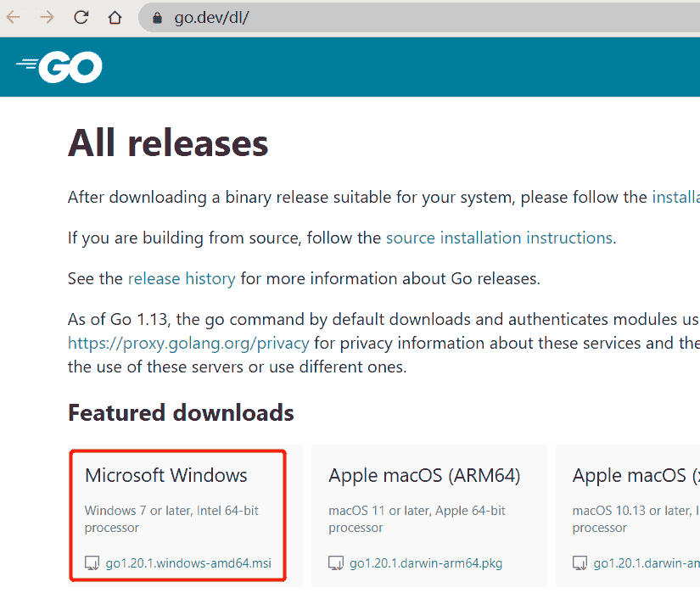Click the go1.20.1.darwin-am filename in the third card
This screenshot has height=610, width=700.
646,562
